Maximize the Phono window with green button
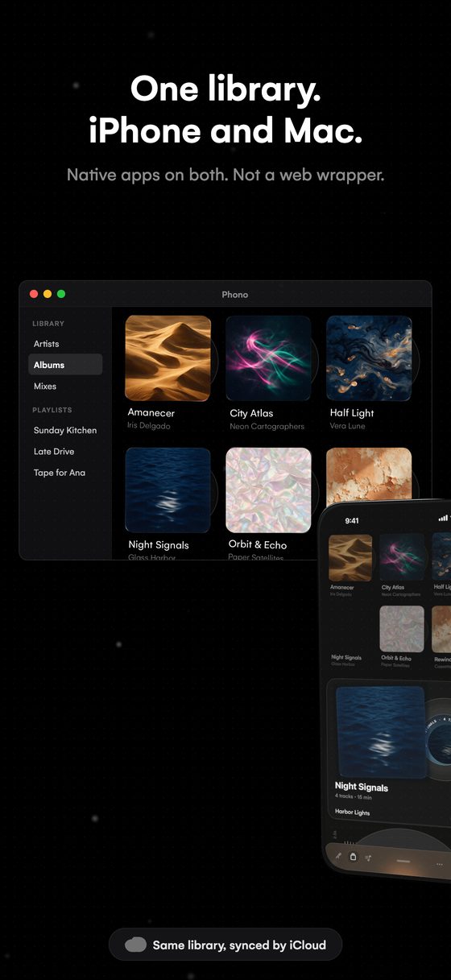Screen dimensions: 451x980 click(x=61, y=295)
